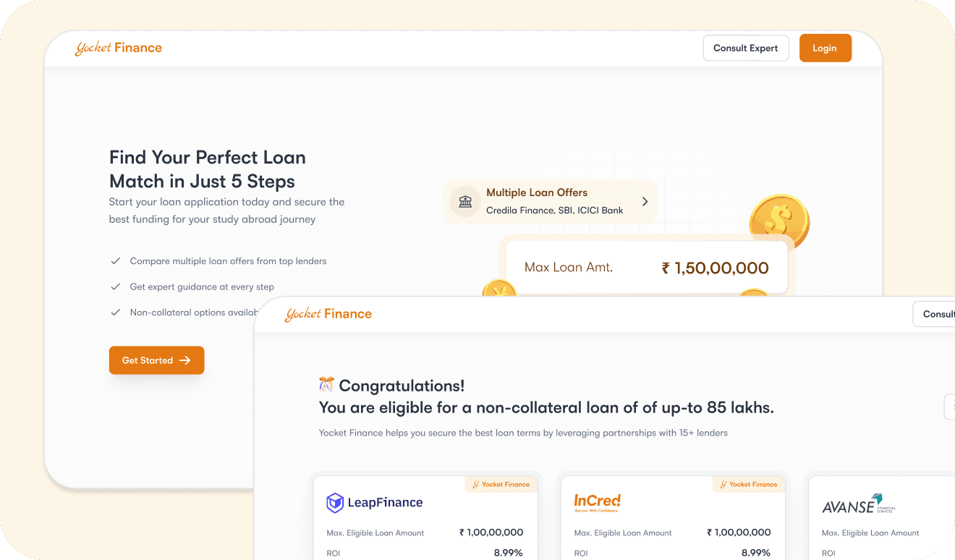The width and height of the screenshot is (955, 560).
Task: Click the arrow icon in Get Started
Action: (x=185, y=360)
